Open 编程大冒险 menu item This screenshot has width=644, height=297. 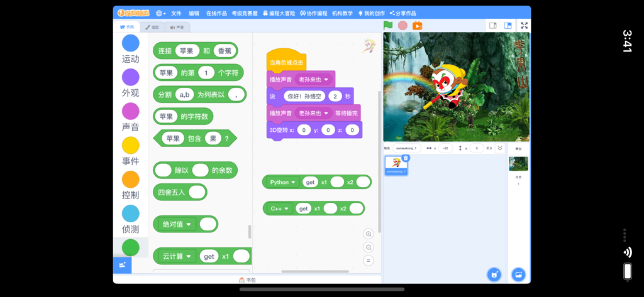coord(279,13)
